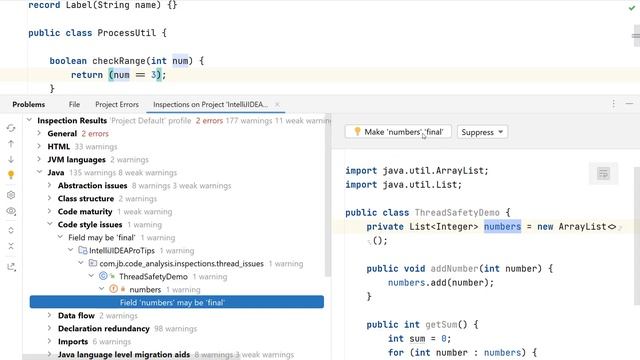640x360 pixels.
Task: Switch to the File tab
Action: click(74, 104)
